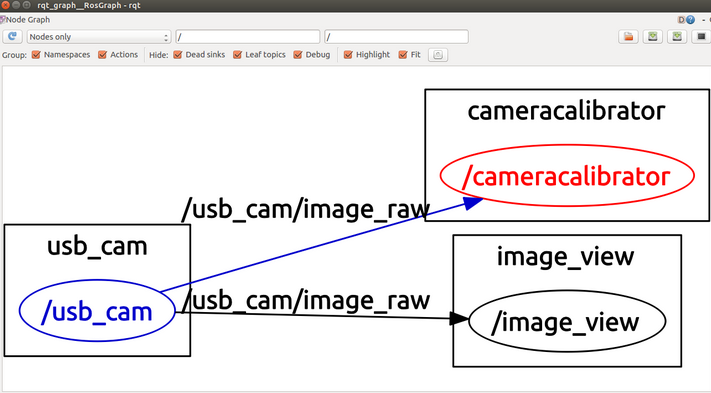
Task: Select the red /cameracalibrator node
Action: [567, 176]
